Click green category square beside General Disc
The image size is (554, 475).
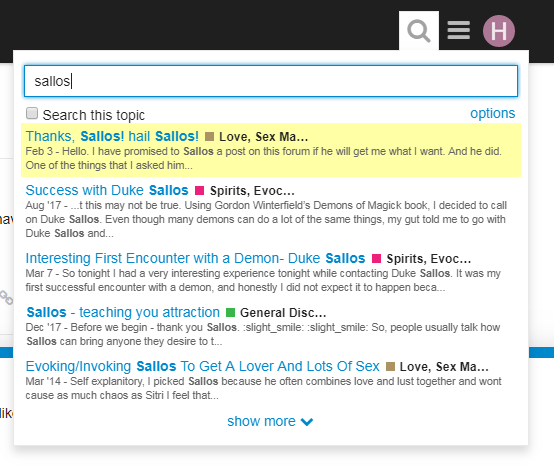click(x=230, y=312)
